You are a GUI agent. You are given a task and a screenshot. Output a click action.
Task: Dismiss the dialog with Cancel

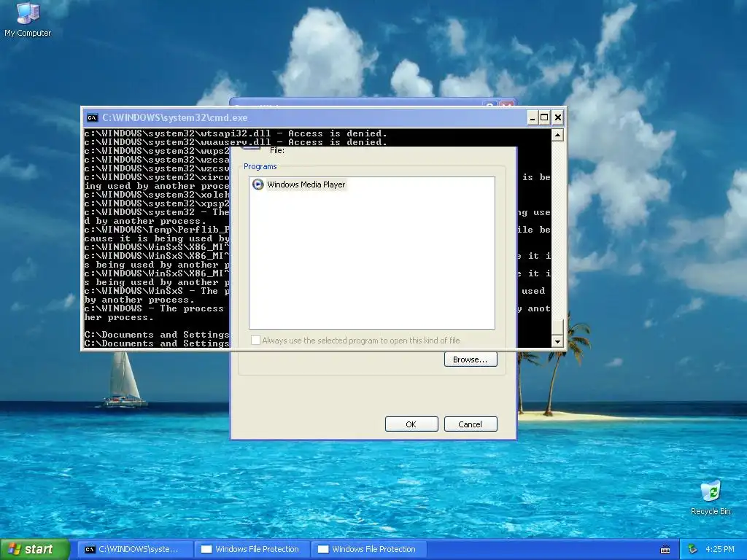(x=471, y=424)
